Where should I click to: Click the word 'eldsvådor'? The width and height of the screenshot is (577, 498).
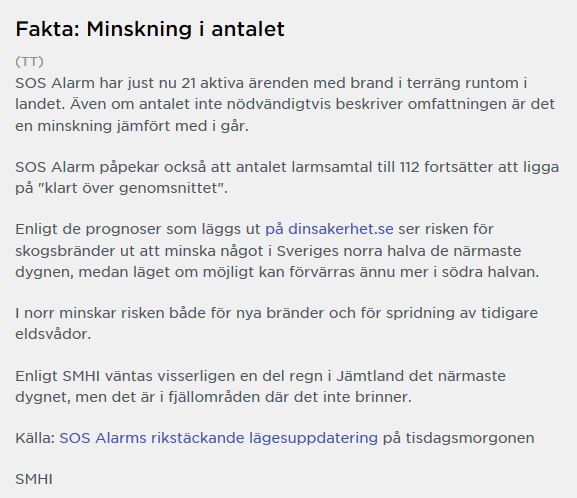pos(53,334)
